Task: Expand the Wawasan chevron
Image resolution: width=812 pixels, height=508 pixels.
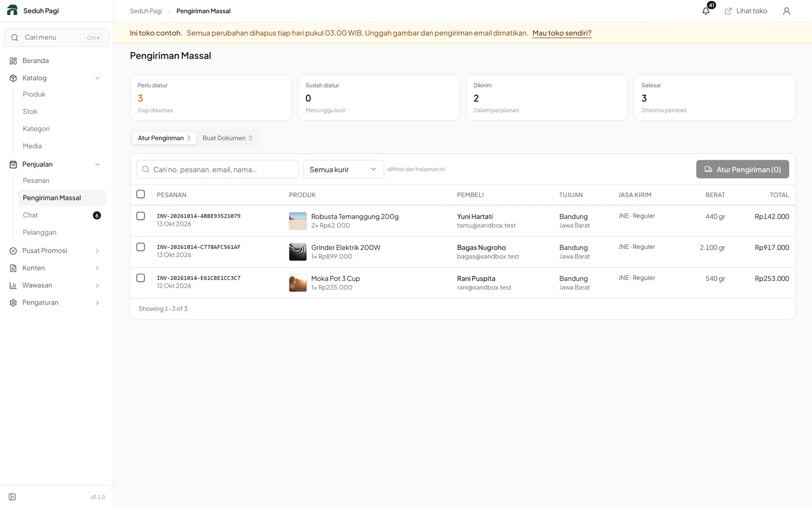Action: (97, 285)
